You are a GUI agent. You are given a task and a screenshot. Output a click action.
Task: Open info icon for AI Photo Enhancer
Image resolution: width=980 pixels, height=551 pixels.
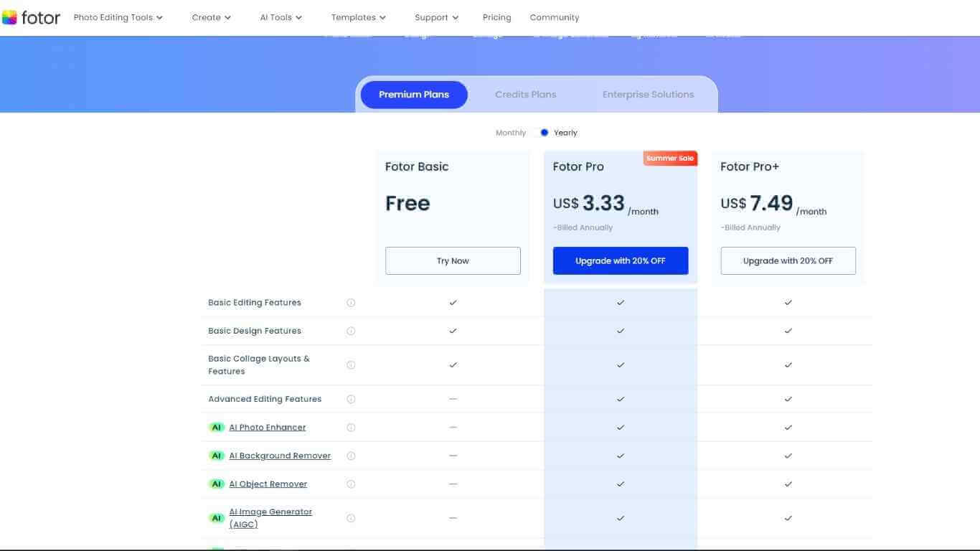click(351, 428)
